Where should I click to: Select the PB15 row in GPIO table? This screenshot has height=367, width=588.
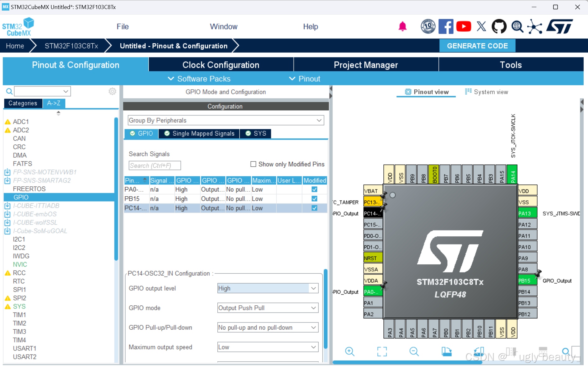coord(225,199)
